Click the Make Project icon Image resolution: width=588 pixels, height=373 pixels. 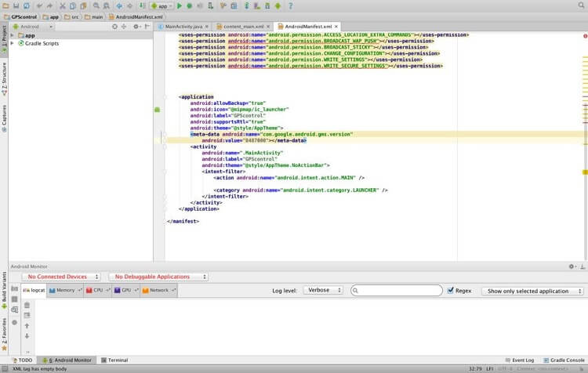[x=143, y=5]
